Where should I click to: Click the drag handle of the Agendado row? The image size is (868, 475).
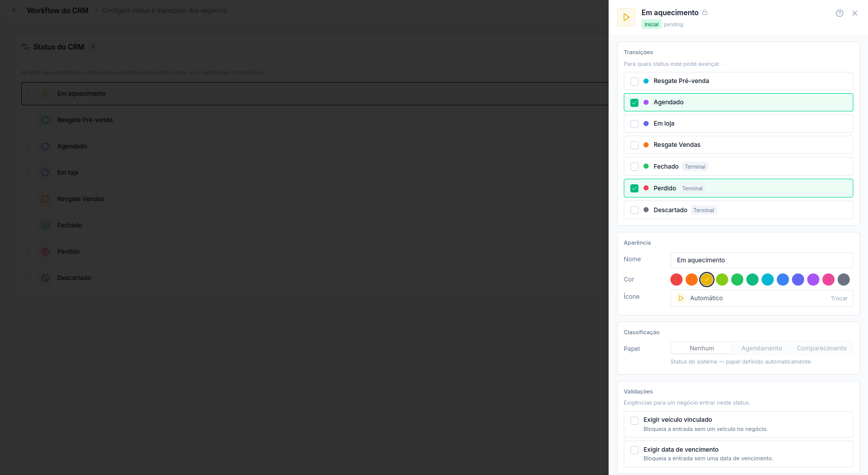[x=29, y=146]
